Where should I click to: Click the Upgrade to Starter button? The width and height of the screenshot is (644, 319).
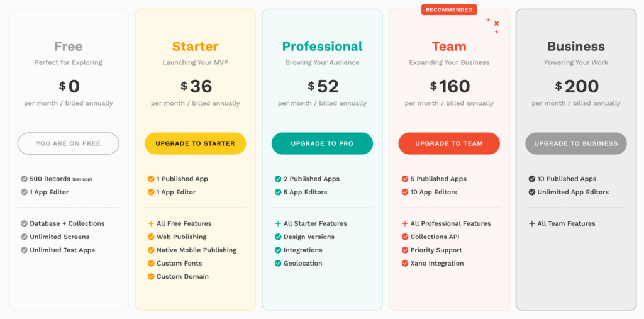click(195, 143)
